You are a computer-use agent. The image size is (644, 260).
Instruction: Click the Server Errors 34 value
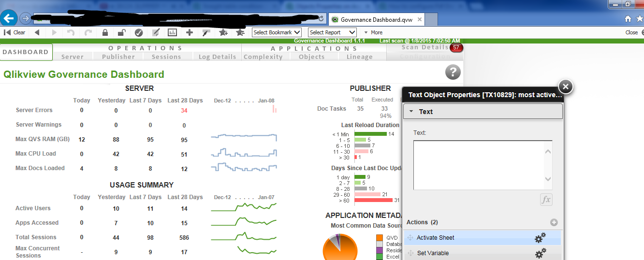point(184,111)
